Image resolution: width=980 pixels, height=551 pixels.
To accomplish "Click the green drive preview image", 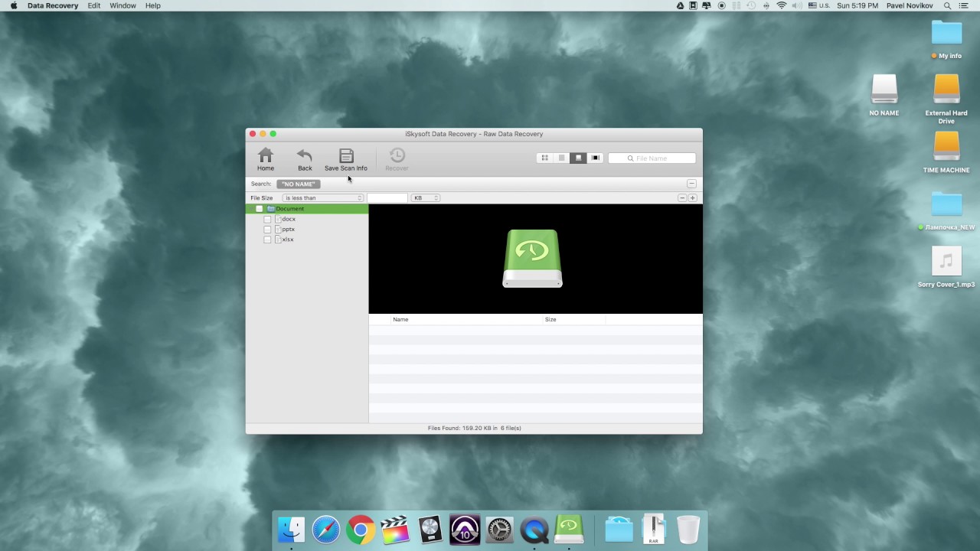I will (532, 259).
